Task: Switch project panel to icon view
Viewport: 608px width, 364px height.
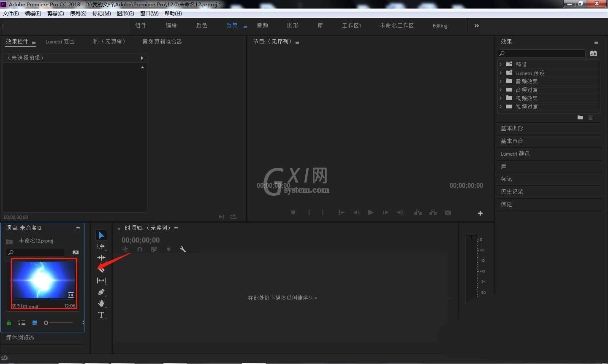Action: coord(35,323)
